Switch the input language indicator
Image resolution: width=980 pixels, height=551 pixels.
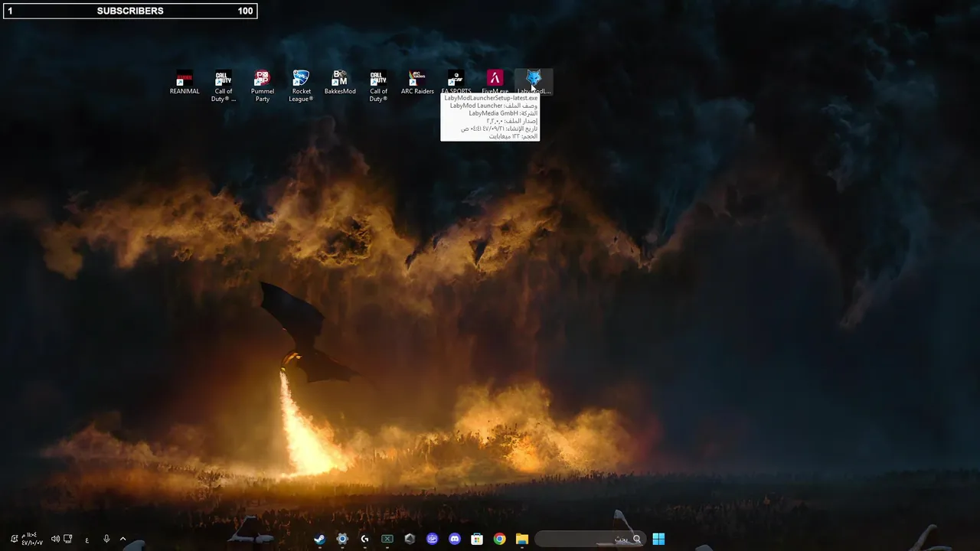coord(87,540)
